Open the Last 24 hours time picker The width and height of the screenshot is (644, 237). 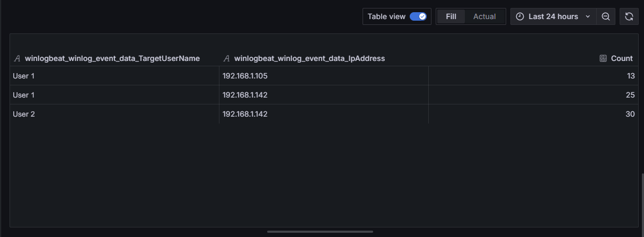click(x=553, y=16)
